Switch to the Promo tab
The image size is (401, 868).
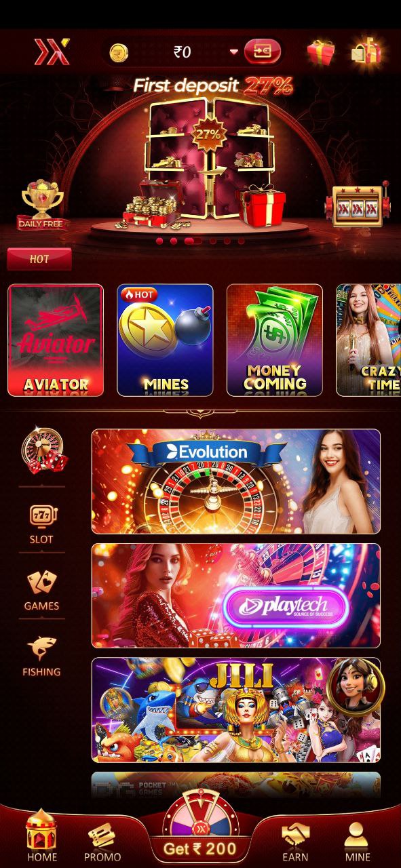click(102, 842)
